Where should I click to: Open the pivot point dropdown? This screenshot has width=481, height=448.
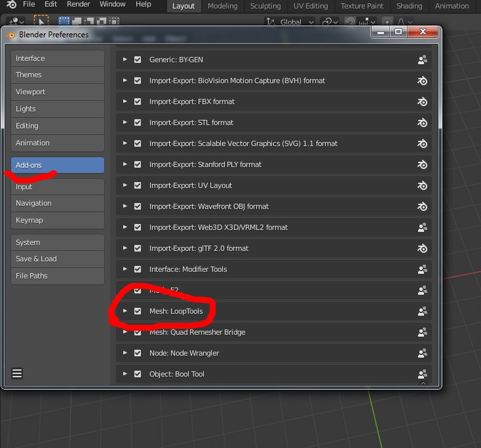tap(330, 22)
